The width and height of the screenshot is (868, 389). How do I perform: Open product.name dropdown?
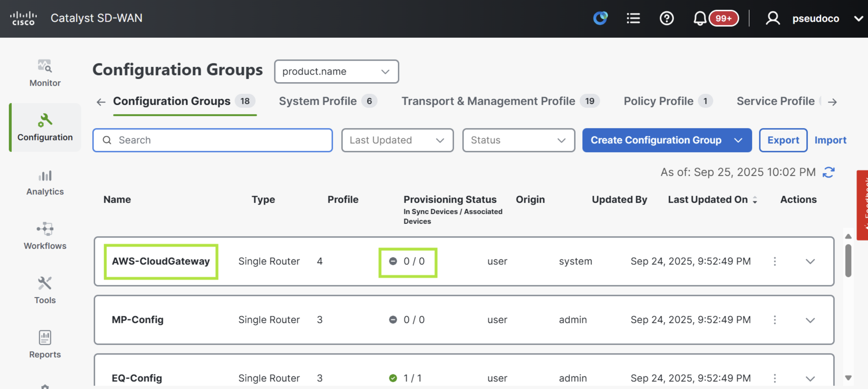click(336, 71)
